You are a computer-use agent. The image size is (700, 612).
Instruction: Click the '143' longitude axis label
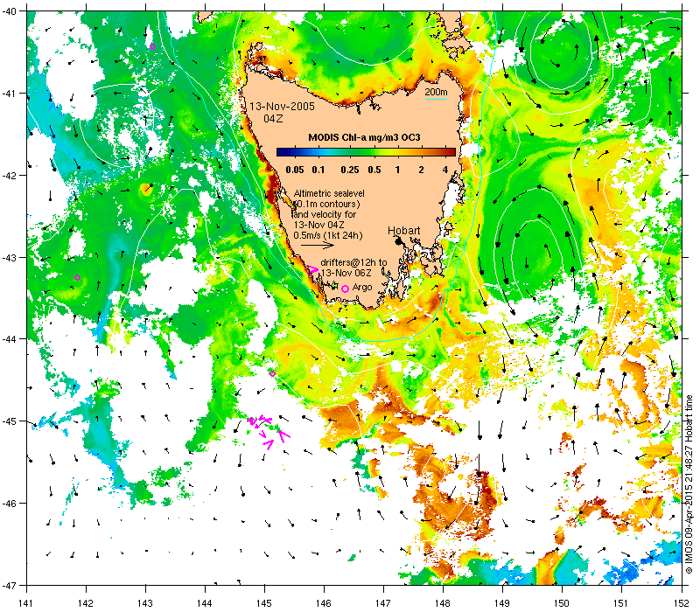[145, 603]
